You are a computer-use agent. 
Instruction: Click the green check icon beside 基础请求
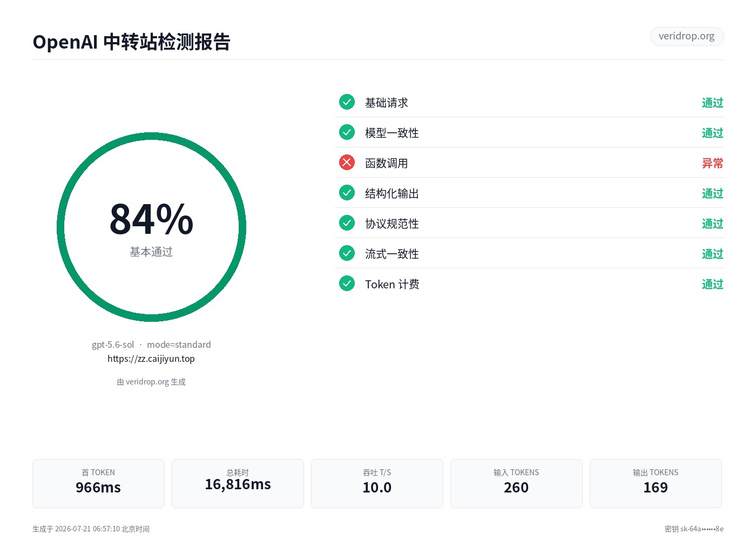point(347,102)
